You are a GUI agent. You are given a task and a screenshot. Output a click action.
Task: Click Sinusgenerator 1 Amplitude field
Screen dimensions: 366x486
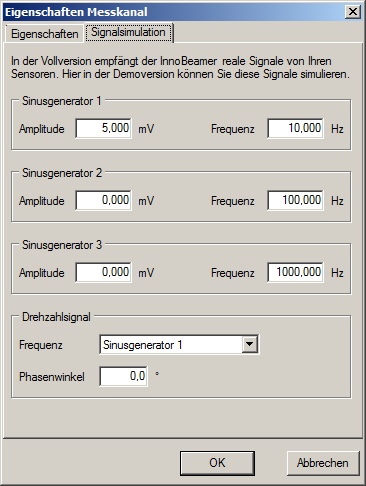103,128
